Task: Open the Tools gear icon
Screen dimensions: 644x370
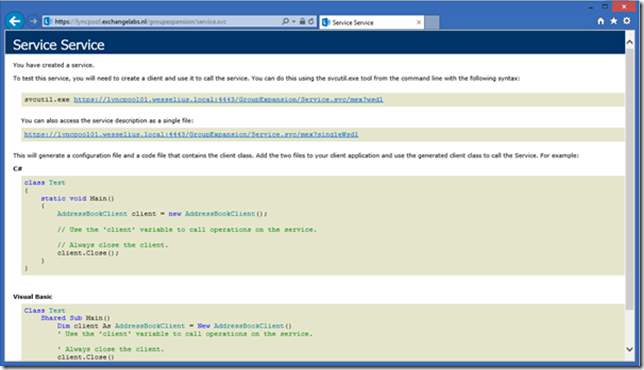Action: [x=627, y=21]
